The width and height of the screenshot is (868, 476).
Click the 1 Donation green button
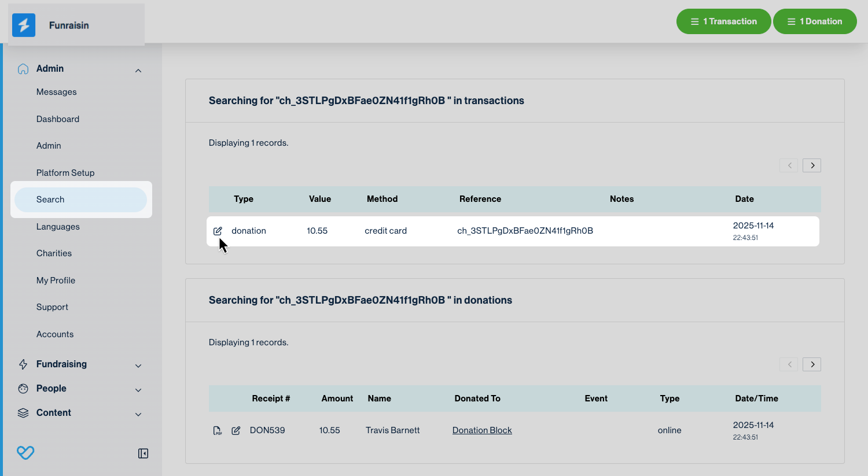coord(814,21)
